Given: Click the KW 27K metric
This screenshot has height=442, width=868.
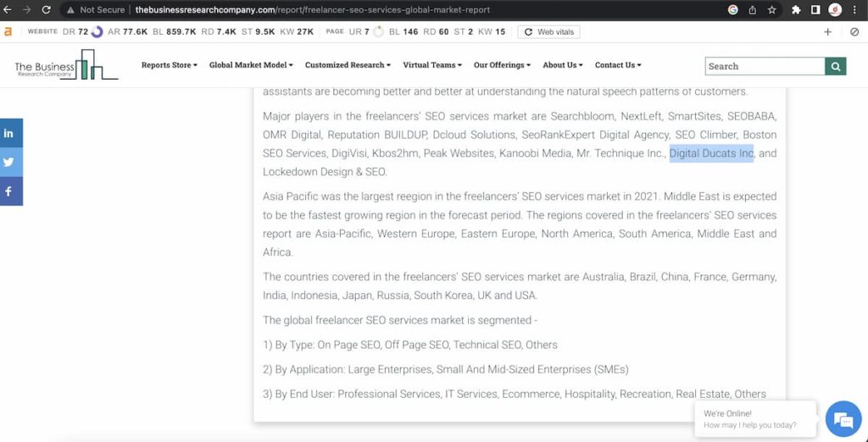Looking at the screenshot, I should (297, 31).
